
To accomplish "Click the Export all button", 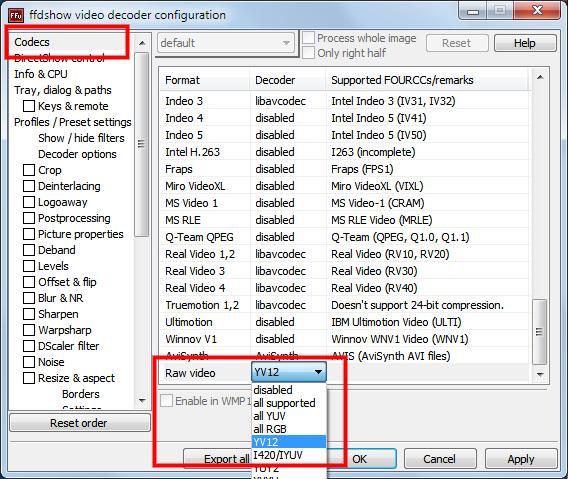I will pos(218,459).
